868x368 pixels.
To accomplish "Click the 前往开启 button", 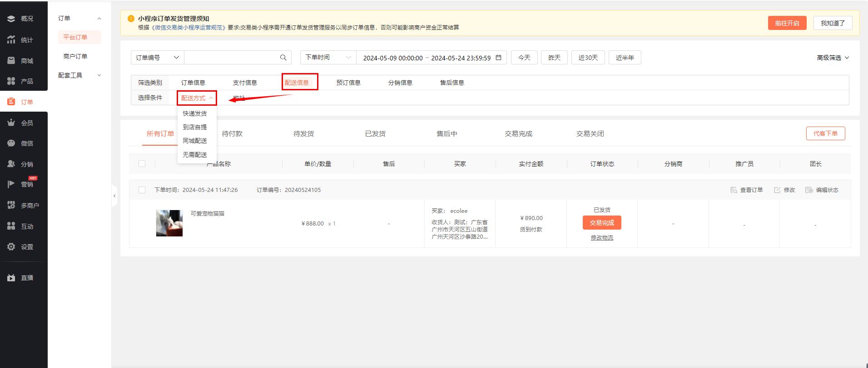I will 787,23.
